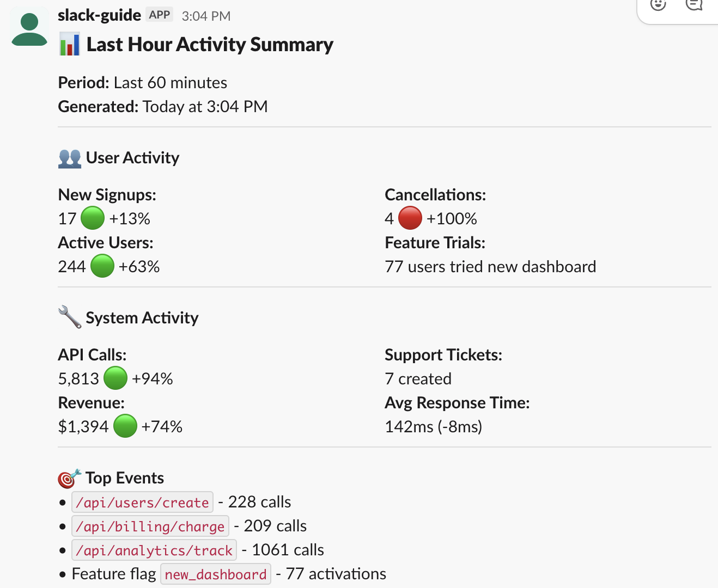Screen dimensions: 718x588
Task: Click the busts emoji next to User Activity
Action: point(69,158)
